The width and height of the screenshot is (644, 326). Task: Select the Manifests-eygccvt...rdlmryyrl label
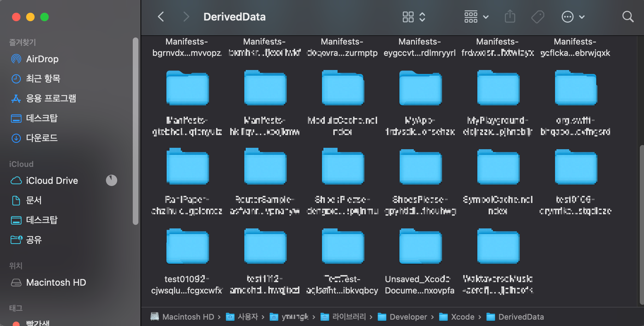(420, 47)
